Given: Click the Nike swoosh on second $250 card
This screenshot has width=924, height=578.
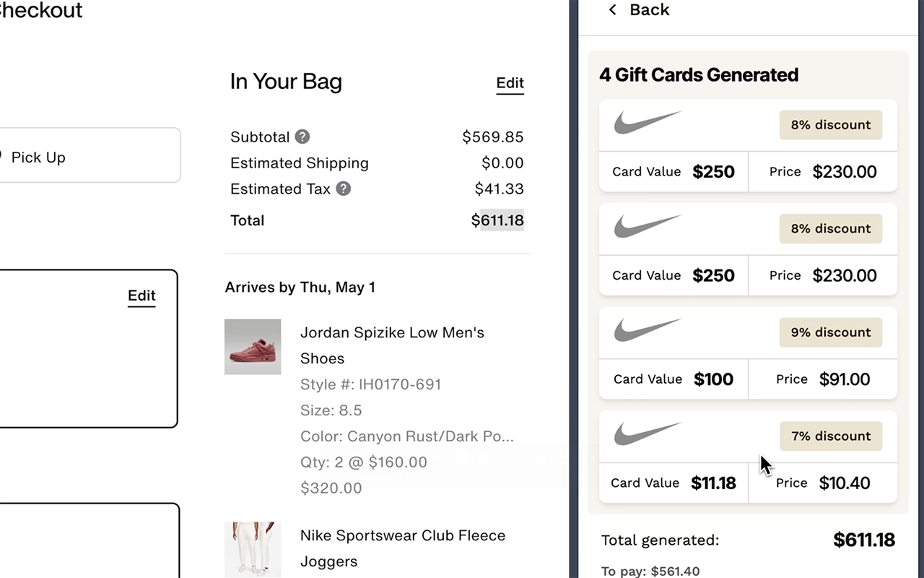Looking at the screenshot, I should (x=648, y=226).
